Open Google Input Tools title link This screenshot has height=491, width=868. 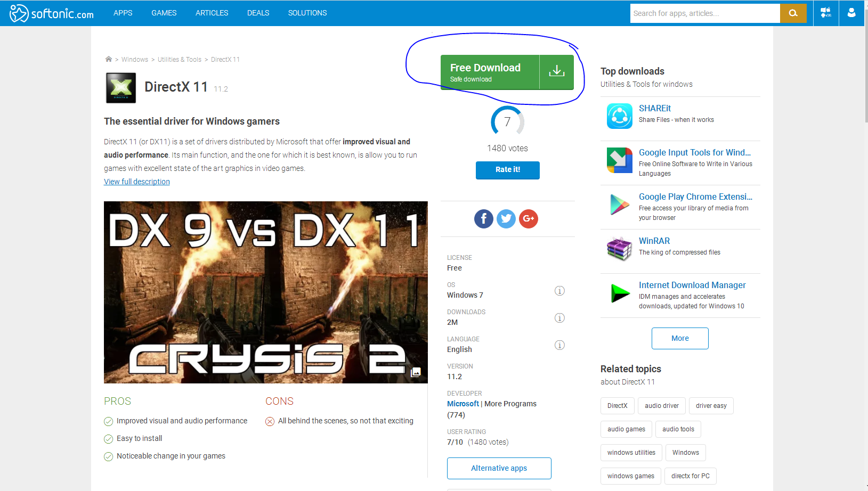(695, 152)
